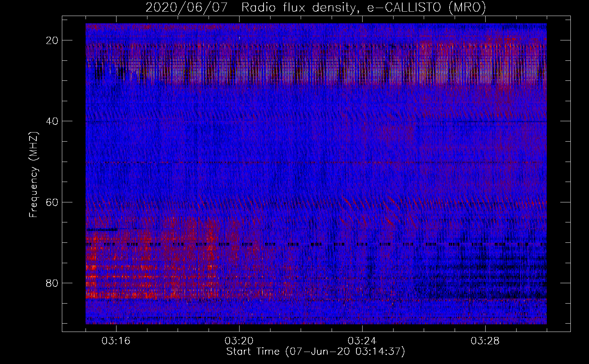Click the 80 MHz tick label
Viewport: 589px width, 364px height.
click(52, 283)
